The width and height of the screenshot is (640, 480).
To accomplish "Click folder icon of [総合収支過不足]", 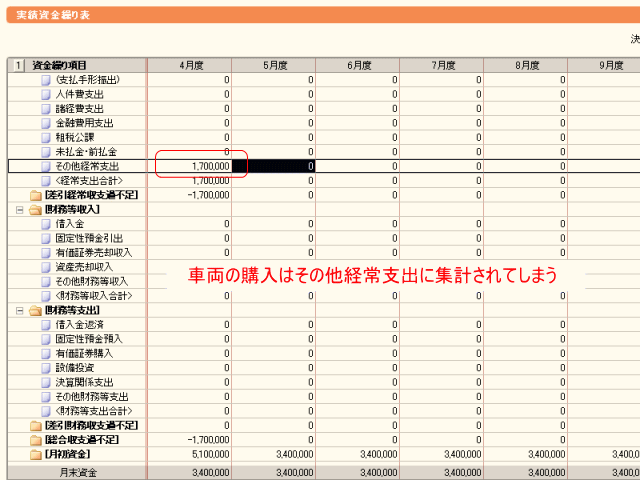I will [x=36, y=440].
